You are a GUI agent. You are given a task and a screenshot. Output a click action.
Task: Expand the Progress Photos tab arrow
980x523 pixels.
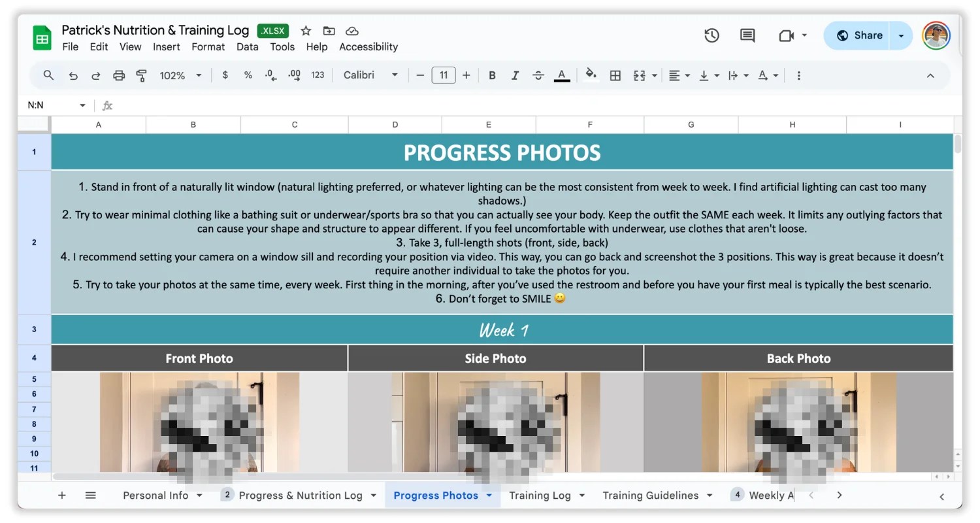(x=489, y=496)
